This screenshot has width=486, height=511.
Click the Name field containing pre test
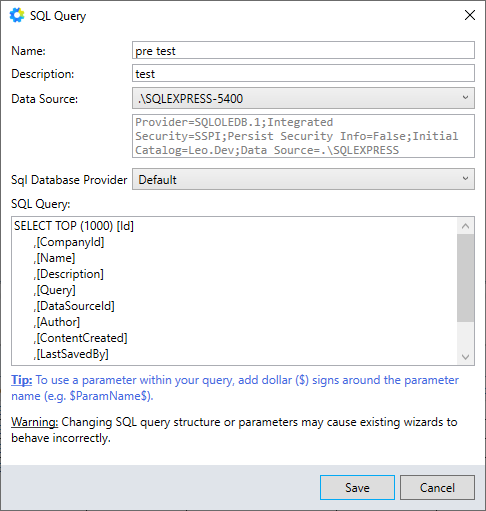(303, 50)
